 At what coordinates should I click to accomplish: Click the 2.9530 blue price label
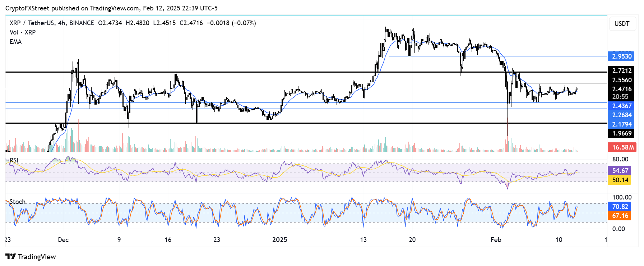(x=621, y=56)
